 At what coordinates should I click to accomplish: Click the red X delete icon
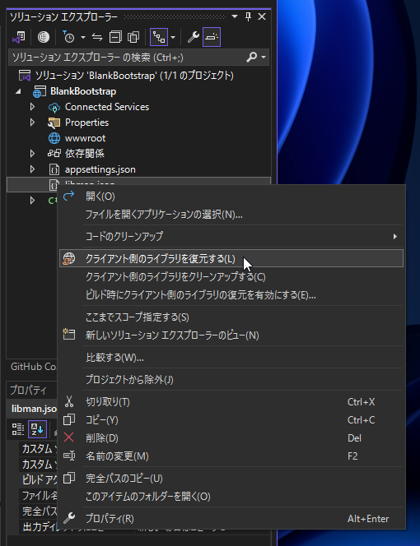click(x=69, y=437)
